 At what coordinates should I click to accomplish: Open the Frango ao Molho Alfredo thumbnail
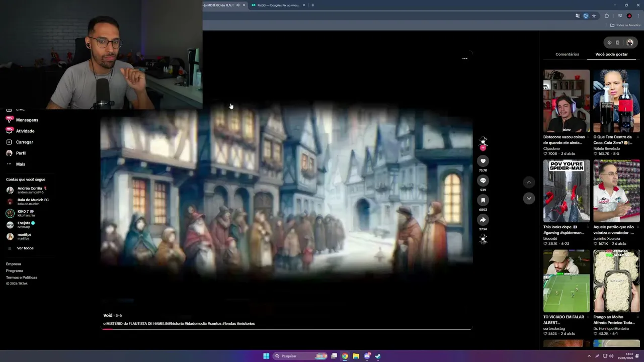[616, 281]
